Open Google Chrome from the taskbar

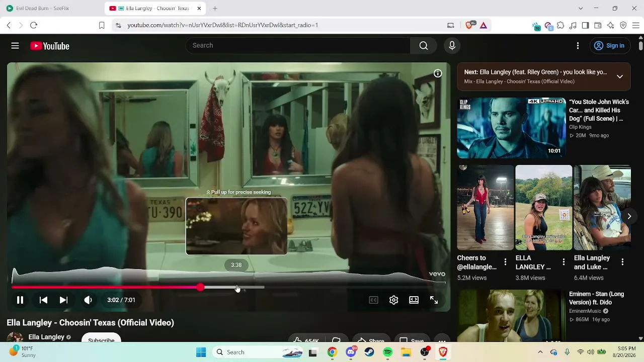pyautogui.click(x=332, y=352)
